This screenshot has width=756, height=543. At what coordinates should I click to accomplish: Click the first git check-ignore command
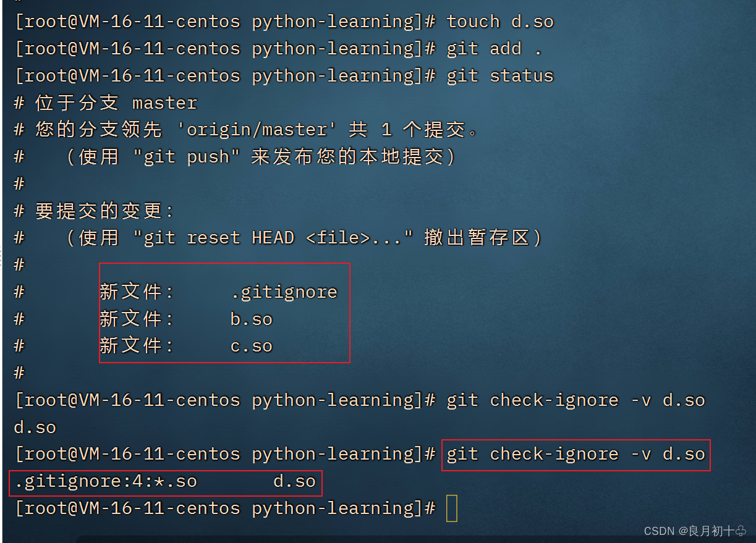coord(575,400)
